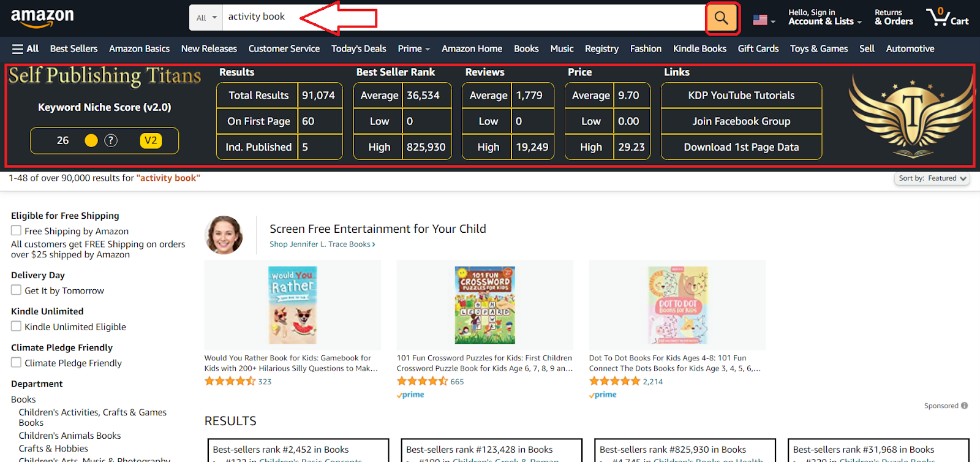This screenshot has height=462, width=980.
Task: Click the Ind. Published value cell
Action: click(x=320, y=147)
